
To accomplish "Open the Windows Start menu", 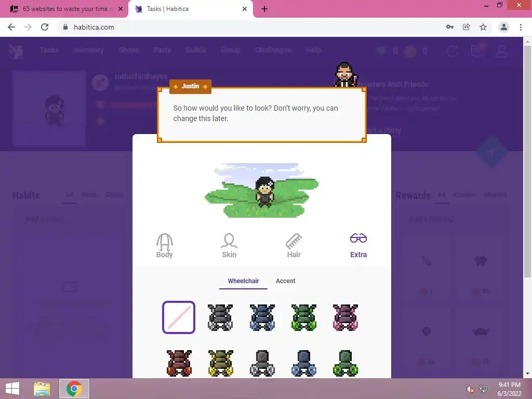I will pyautogui.click(x=12, y=389).
